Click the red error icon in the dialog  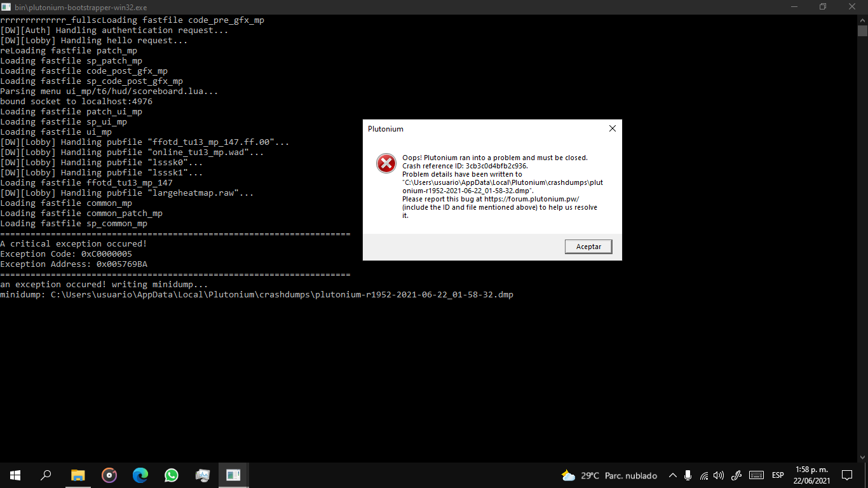(x=386, y=163)
